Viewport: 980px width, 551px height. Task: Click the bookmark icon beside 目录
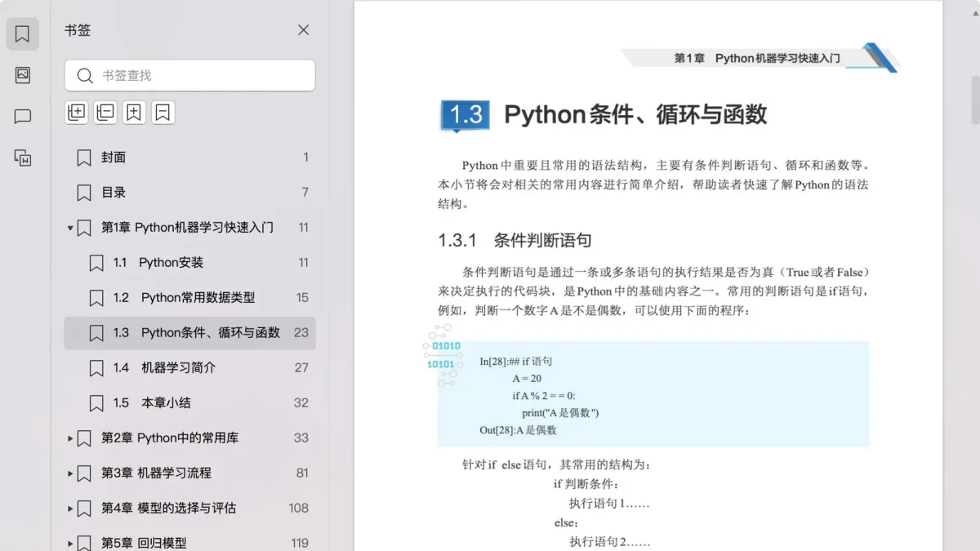[x=84, y=193]
